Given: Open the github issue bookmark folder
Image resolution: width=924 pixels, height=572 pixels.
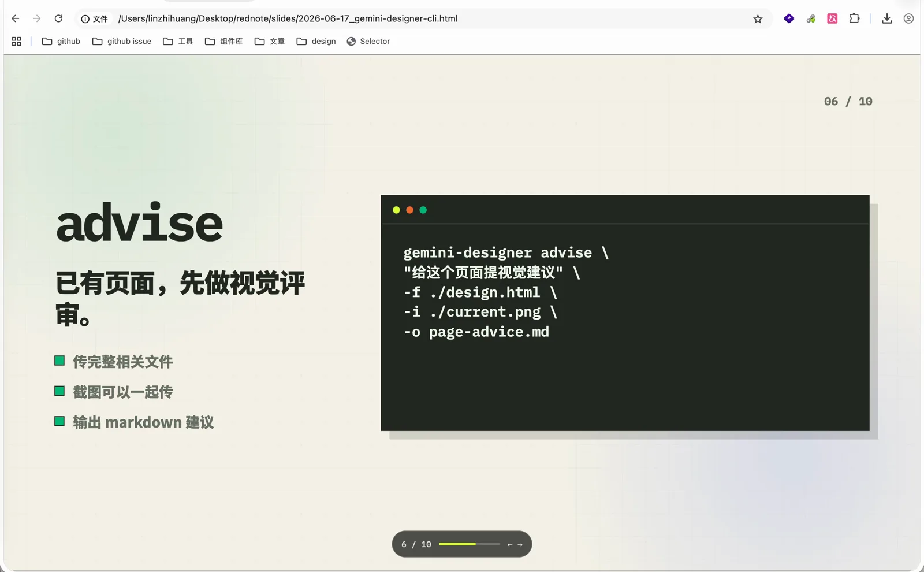Looking at the screenshot, I should click(122, 41).
